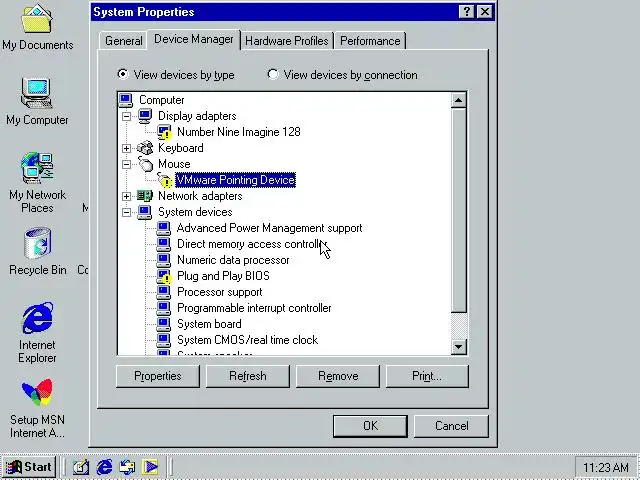Screen dimensions: 640x480
Task: Click the System devices category icon
Action: tap(145, 212)
